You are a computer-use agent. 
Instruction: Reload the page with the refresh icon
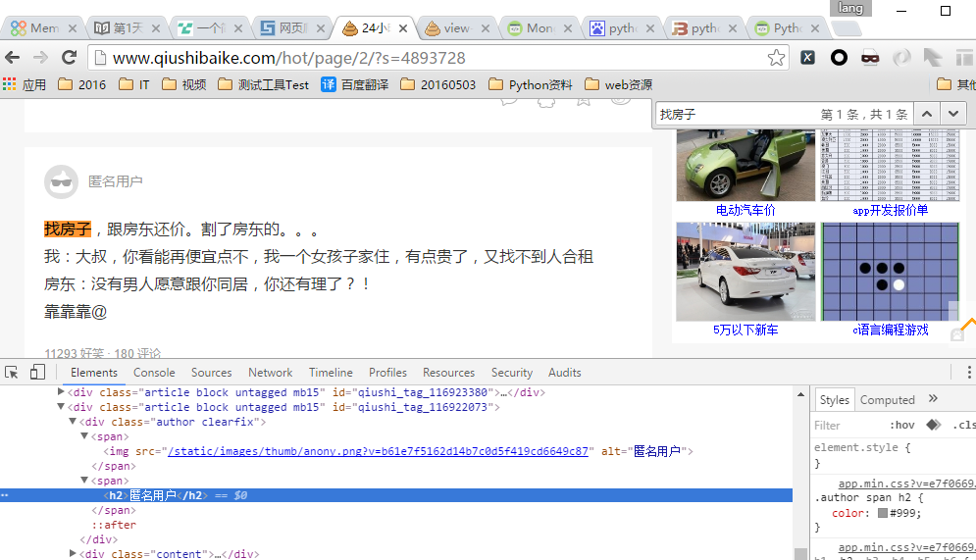pyautogui.click(x=69, y=58)
